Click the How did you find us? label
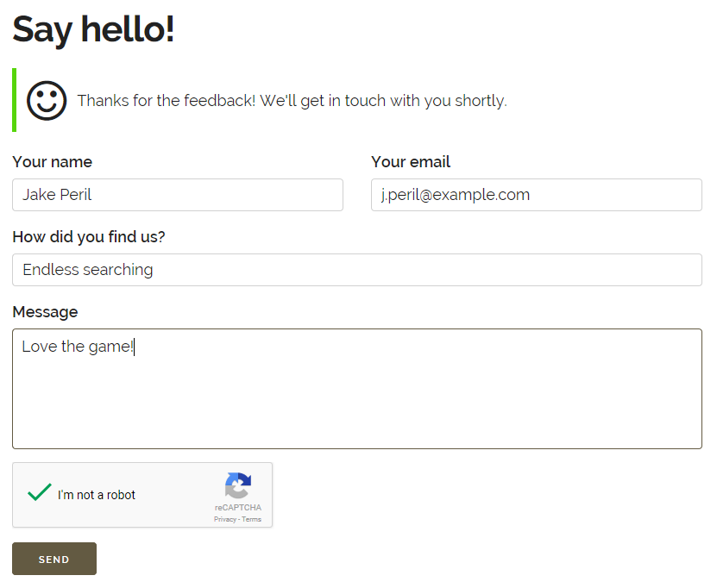 pyautogui.click(x=89, y=236)
